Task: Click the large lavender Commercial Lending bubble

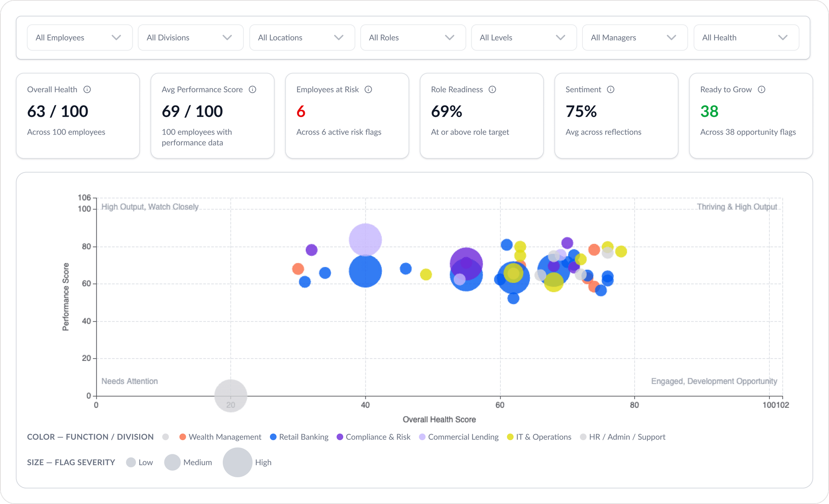Action: point(365,239)
